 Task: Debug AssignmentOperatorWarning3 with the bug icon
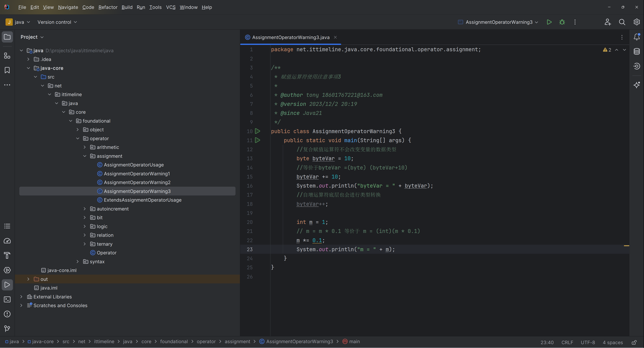[x=562, y=22]
